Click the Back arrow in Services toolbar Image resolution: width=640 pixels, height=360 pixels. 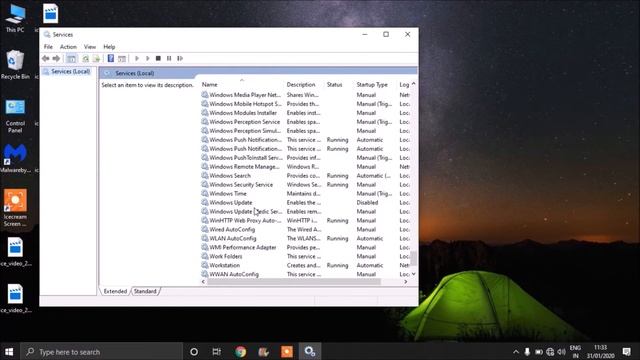(x=46, y=58)
